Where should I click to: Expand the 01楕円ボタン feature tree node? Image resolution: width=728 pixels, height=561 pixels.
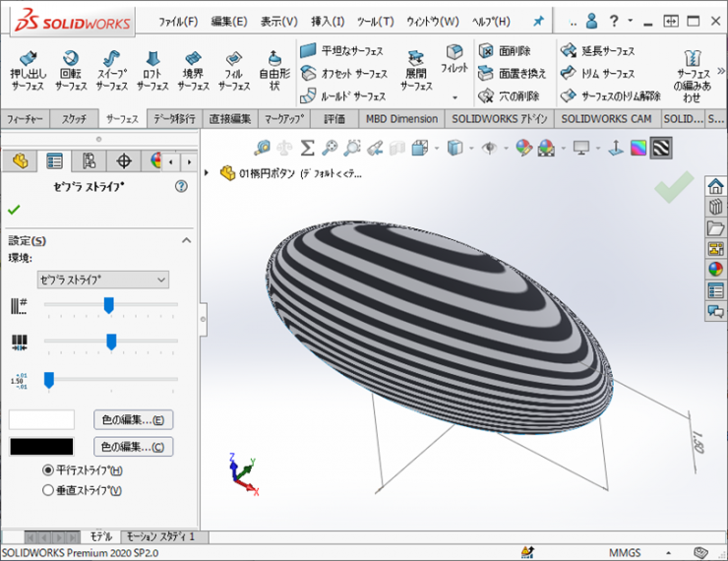(207, 173)
